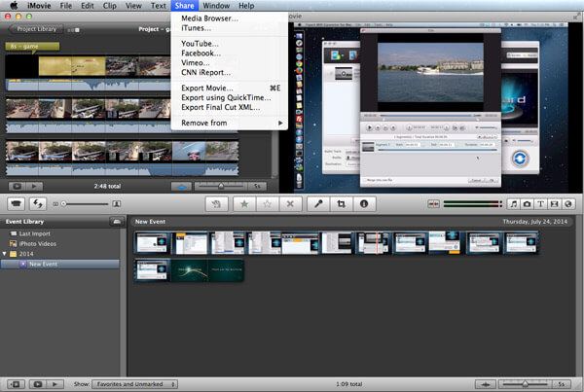The height and width of the screenshot is (392, 584).
Task: Open the Window menu
Action: point(216,6)
